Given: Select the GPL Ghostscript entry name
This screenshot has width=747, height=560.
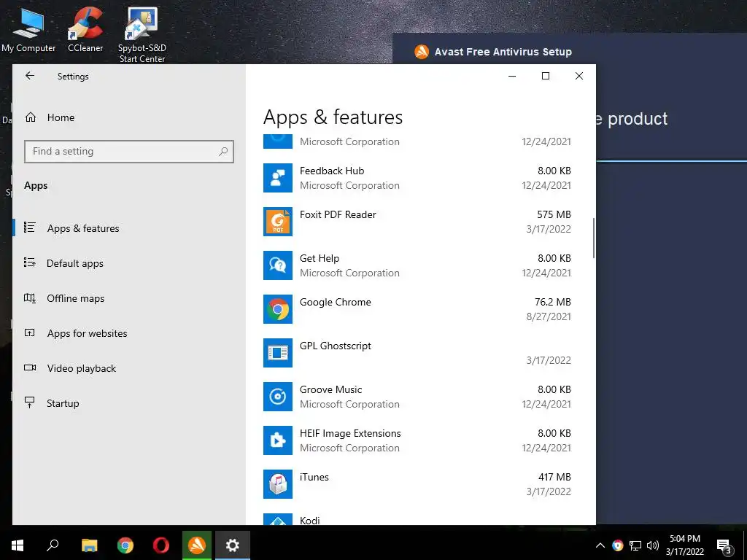Looking at the screenshot, I should [336, 346].
